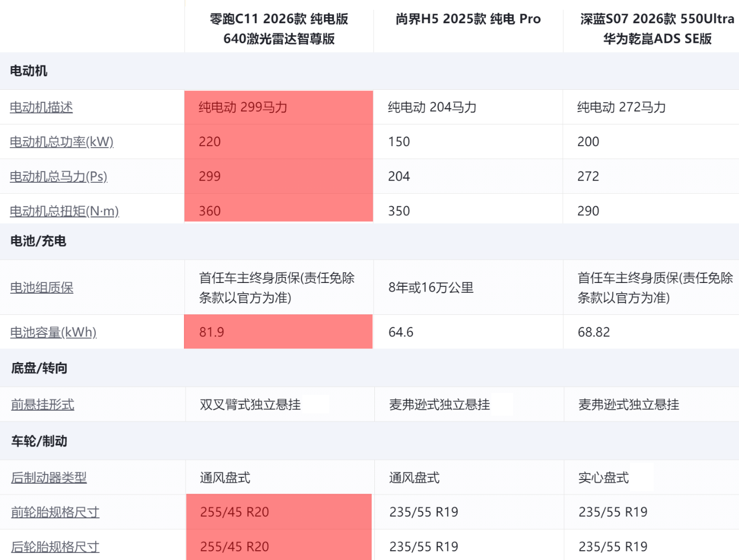Click the 深蓝S07 2026款 550Ultra column header
Image resolution: width=739 pixels, height=560 pixels.
pos(657,29)
